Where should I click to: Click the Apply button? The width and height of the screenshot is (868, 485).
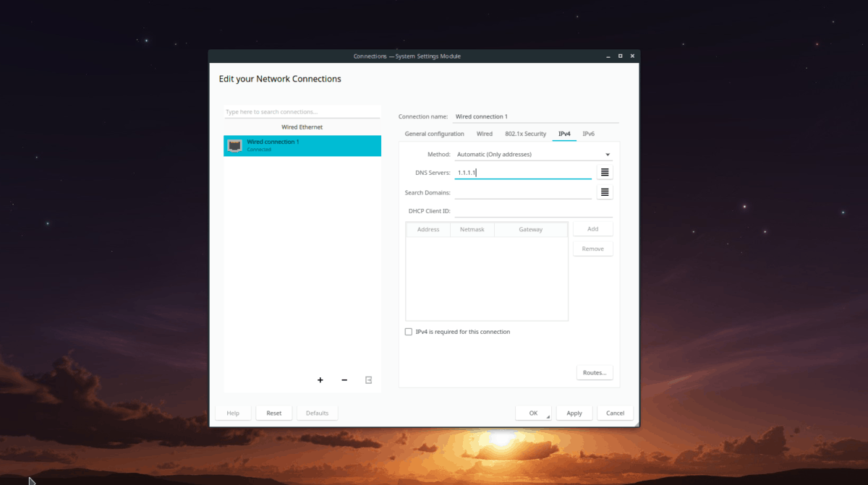coord(574,413)
